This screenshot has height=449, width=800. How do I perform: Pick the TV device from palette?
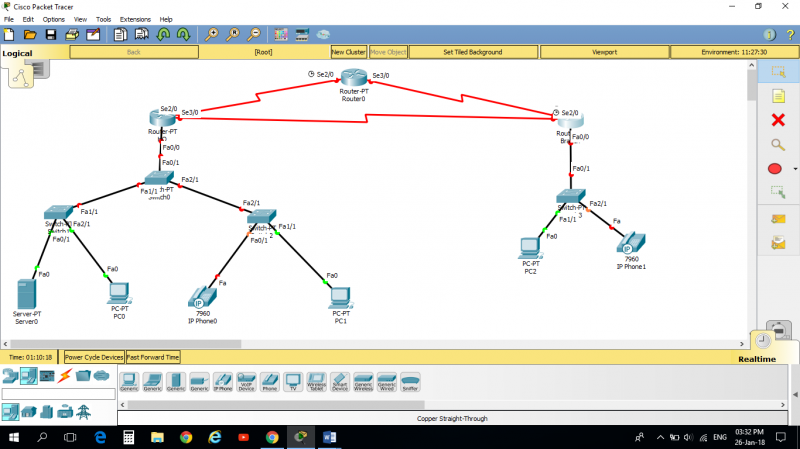(x=293, y=382)
